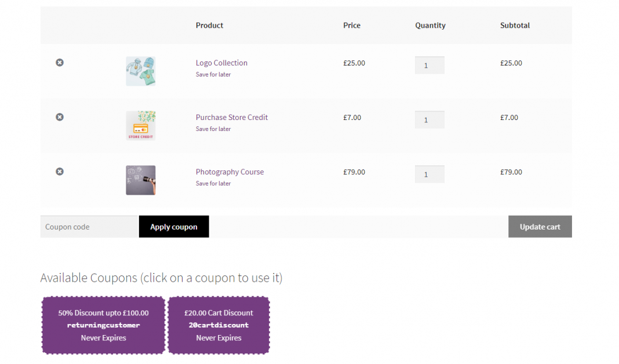Select the Purchase Store Credit quantity field

(x=429, y=119)
